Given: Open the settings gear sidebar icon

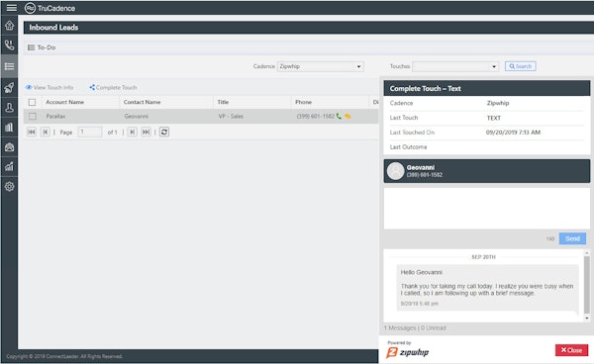Looking at the screenshot, I should coord(10,187).
